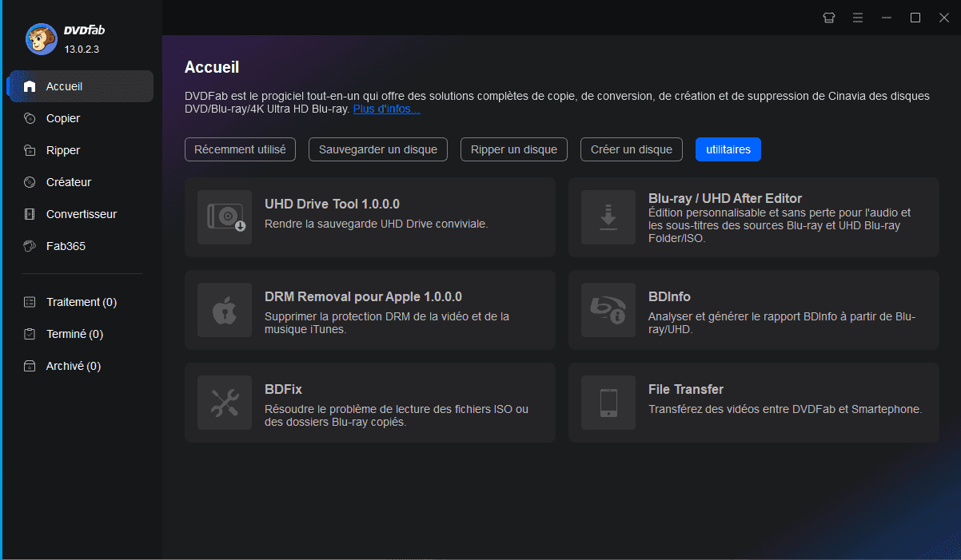Click the DRM Removal Apple lock icon

(225, 310)
